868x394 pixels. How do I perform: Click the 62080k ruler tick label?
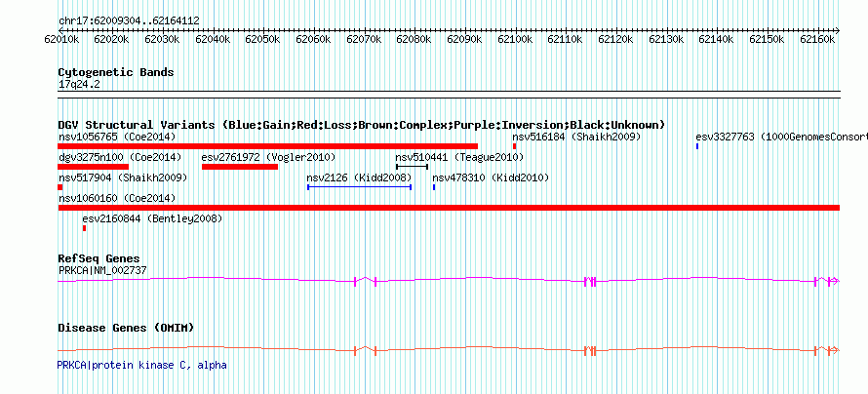coord(414,39)
